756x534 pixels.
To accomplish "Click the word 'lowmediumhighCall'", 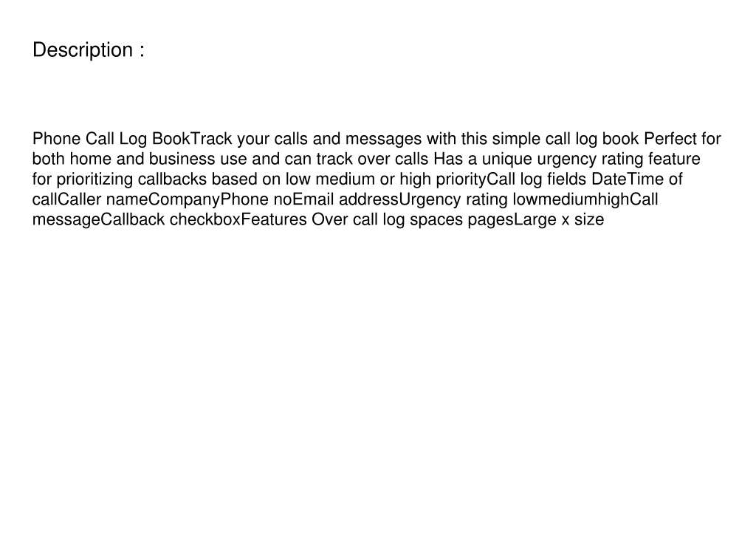I will click(x=585, y=199).
